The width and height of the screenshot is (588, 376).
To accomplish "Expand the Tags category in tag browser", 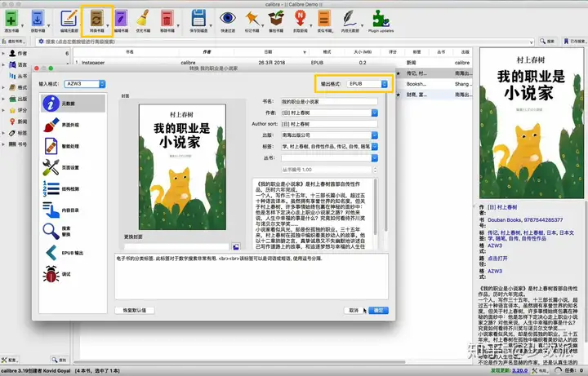I will (3, 133).
